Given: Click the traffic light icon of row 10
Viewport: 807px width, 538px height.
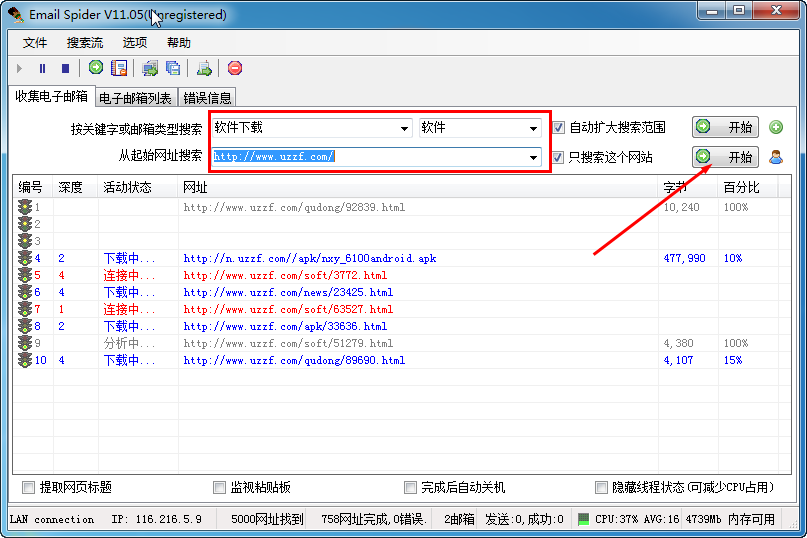Looking at the screenshot, I should pyautogui.click(x=25, y=360).
